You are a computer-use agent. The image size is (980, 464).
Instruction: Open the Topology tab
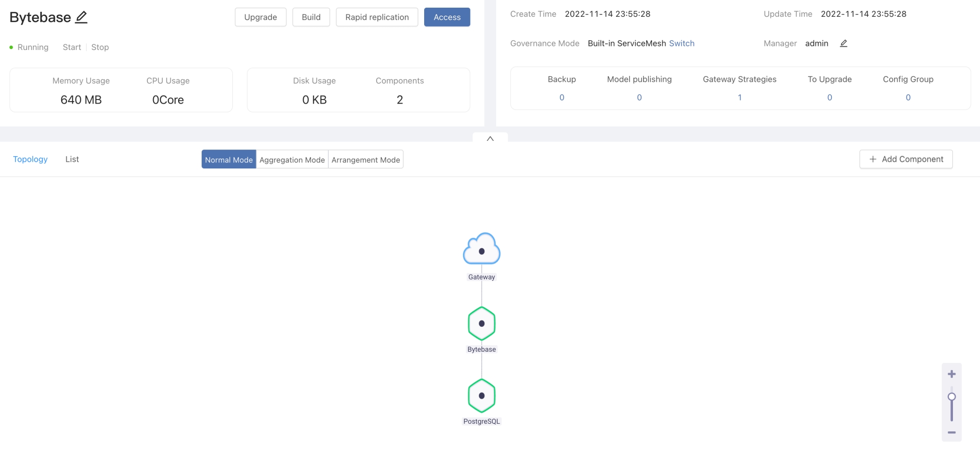point(30,159)
